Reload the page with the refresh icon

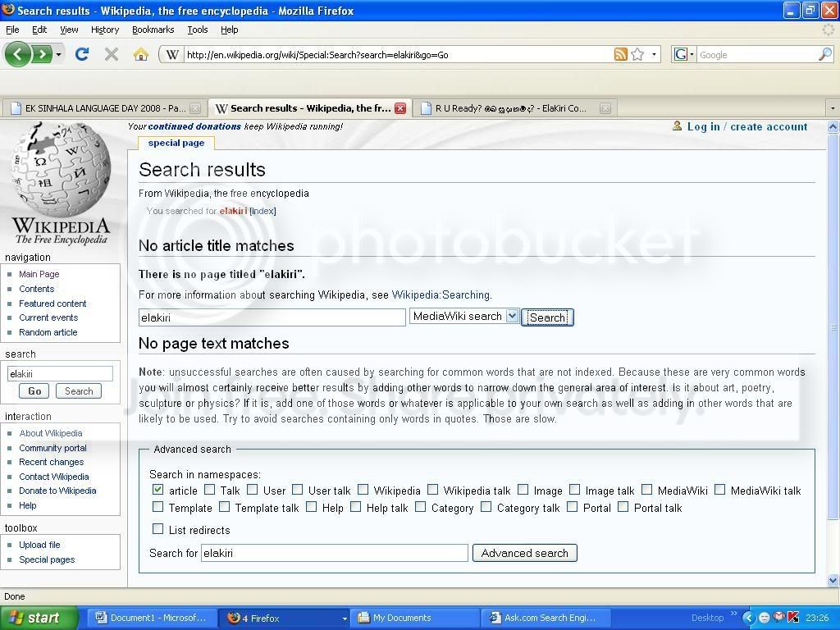82,54
